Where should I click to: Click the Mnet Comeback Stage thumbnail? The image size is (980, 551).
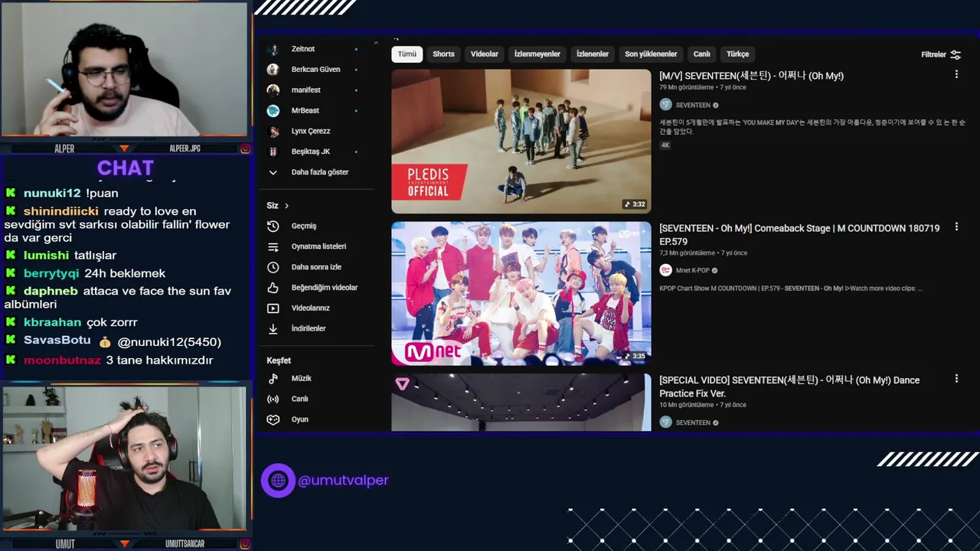pyautogui.click(x=521, y=294)
